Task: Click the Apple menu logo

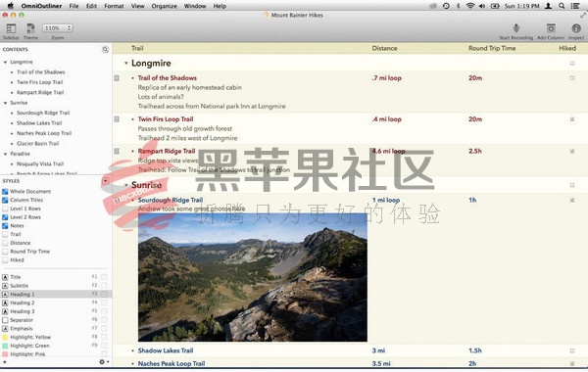Action: pos(11,6)
